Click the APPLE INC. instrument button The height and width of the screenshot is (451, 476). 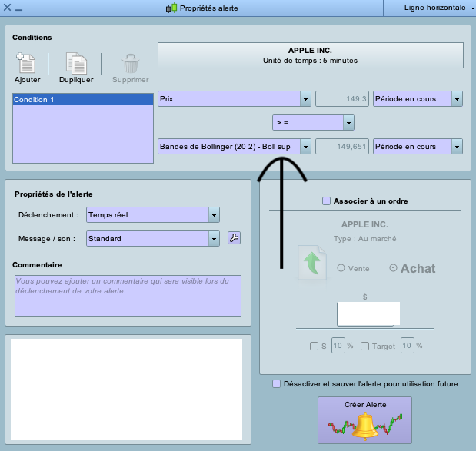pos(310,55)
